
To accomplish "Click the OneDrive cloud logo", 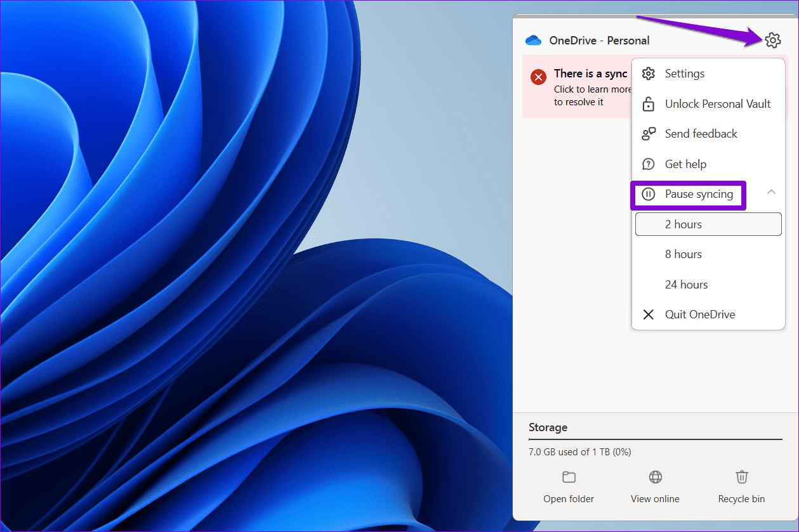I will (533, 41).
